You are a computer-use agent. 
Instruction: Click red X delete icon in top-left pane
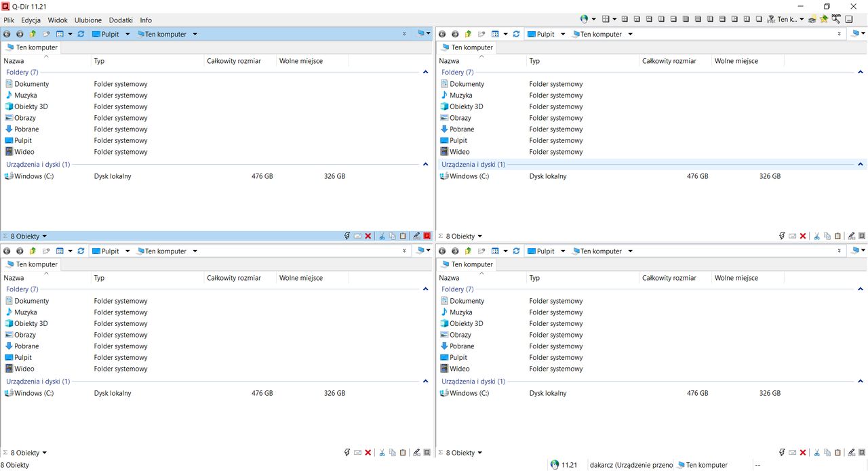368,236
